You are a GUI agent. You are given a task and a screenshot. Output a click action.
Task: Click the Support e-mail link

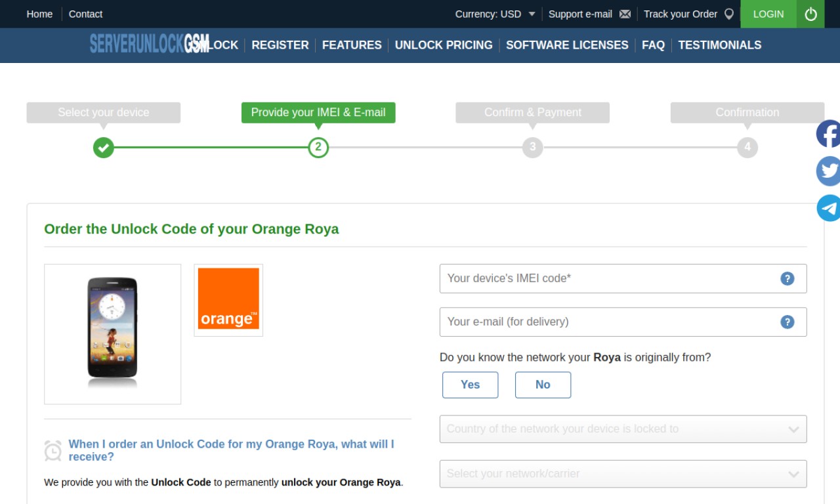[580, 14]
